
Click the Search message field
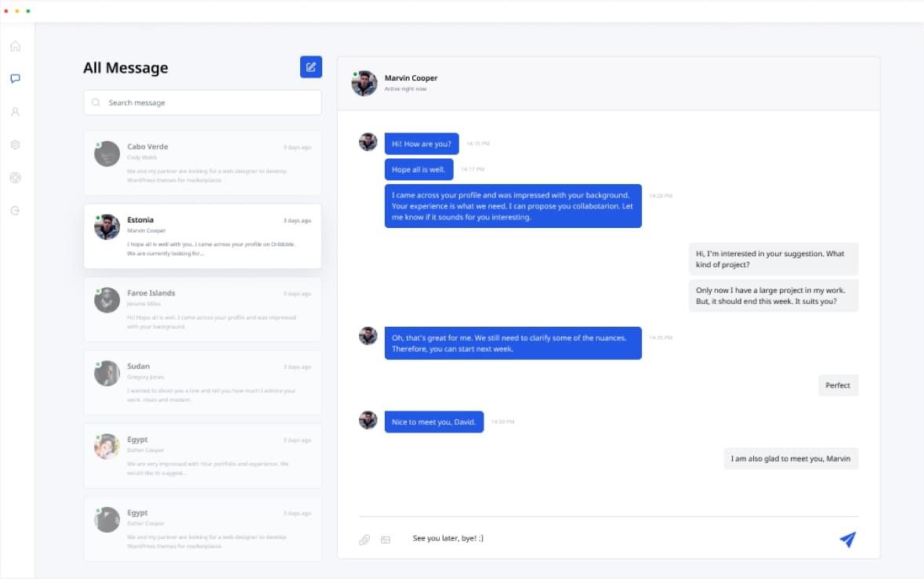(x=202, y=103)
